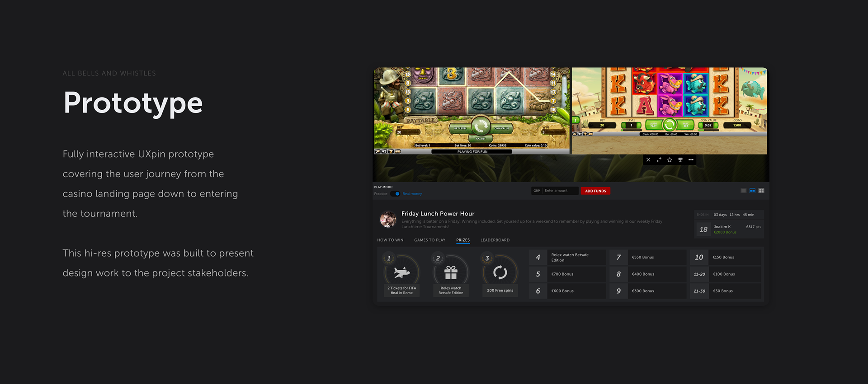The width and height of the screenshot is (868, 384).
Task: Select four-game grid layout icon
Action: coord(761,191)
